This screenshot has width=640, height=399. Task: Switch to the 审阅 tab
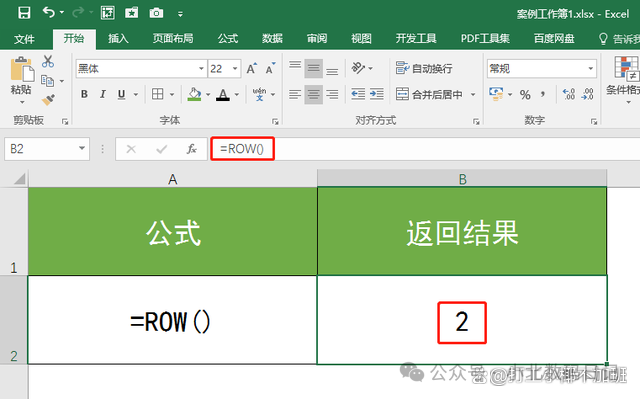[x=317, y=39]
